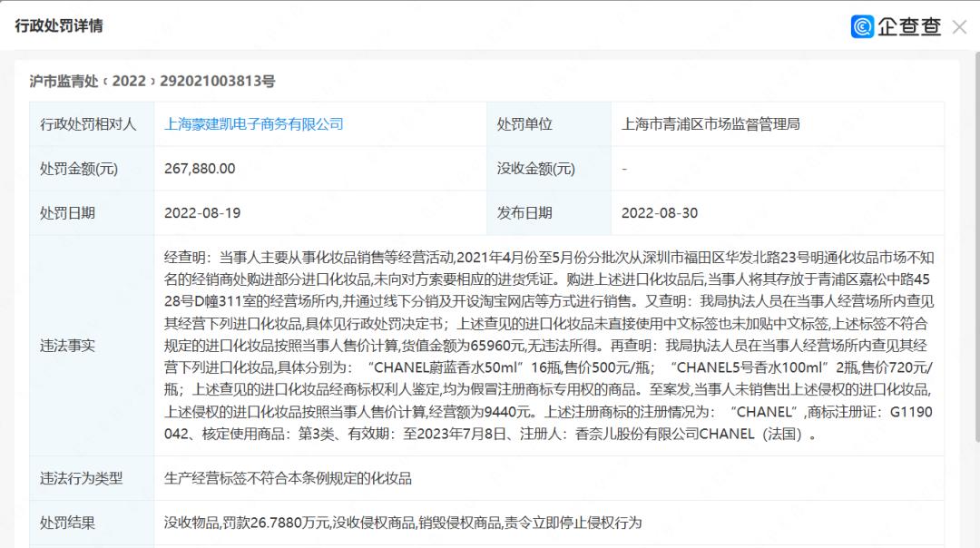This screenshot has height=548, width=980.
Task: Select the penalty date 2022-08-19
Action: (202, 213)
